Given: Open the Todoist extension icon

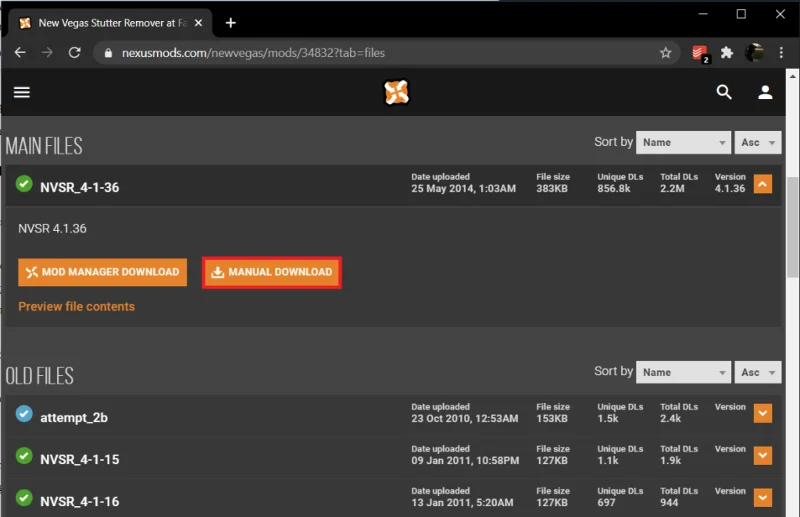Looking at the screenshot, I should pyautogui.click(x=700, y=53).
